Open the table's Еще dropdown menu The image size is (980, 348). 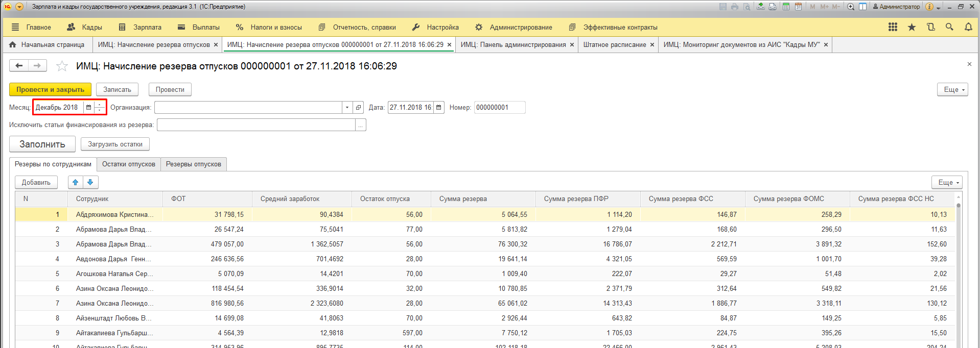point(947,182)
